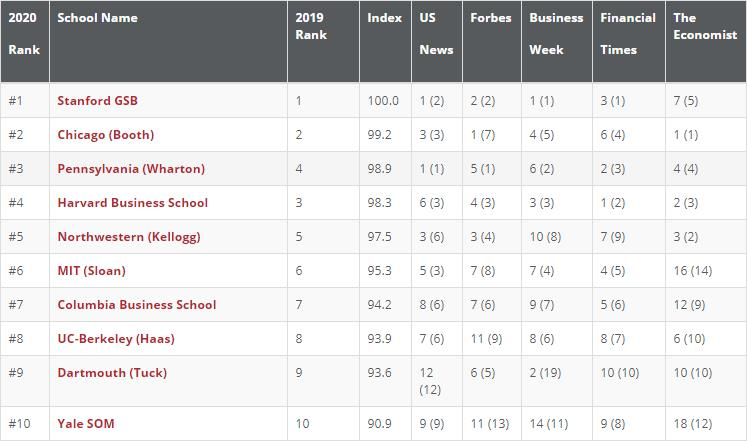Select Stanford's 100.0 index cell
The image size is (747, 441).
[x=385, y=100]
